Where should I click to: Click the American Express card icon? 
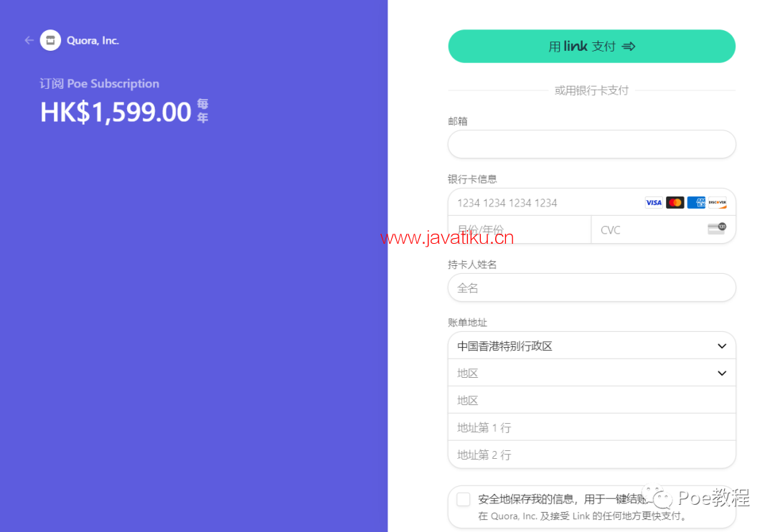[x=696, y=202]
